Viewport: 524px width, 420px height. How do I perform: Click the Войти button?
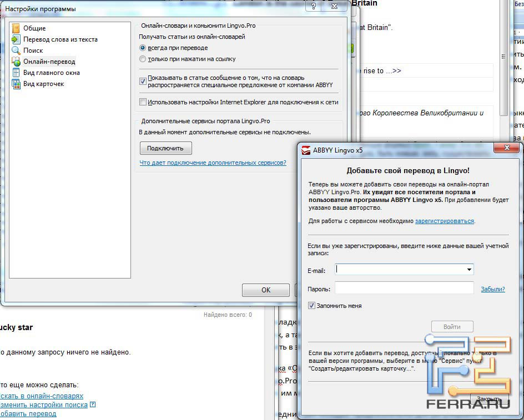pos(452,327)
